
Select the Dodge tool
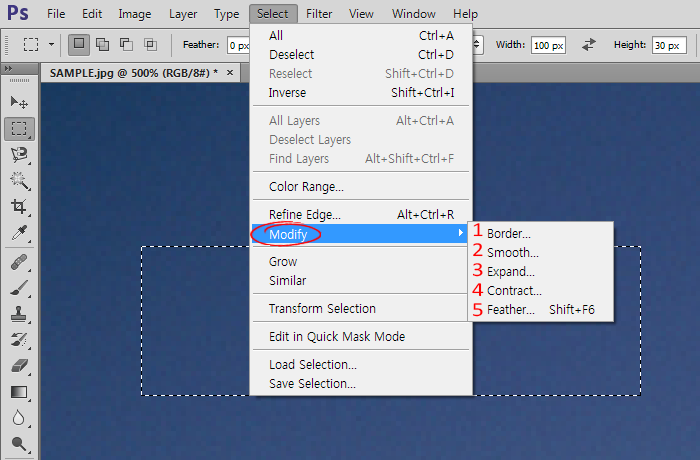coord(19,444)
